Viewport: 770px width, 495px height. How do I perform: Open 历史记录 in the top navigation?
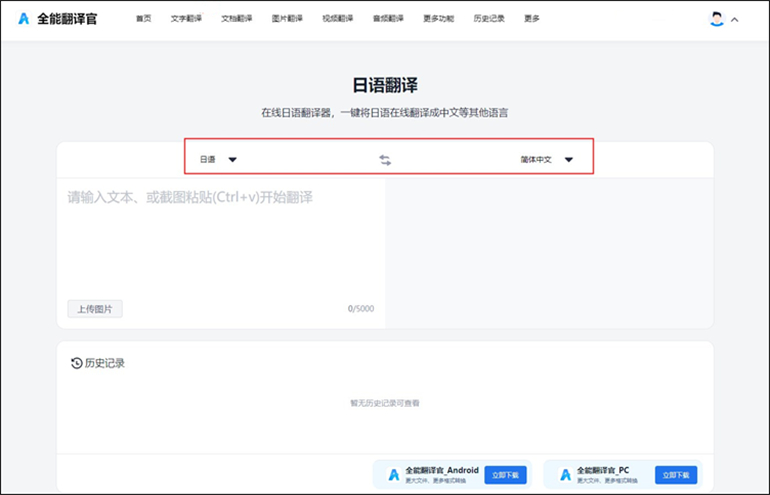[x=489, y=19]
